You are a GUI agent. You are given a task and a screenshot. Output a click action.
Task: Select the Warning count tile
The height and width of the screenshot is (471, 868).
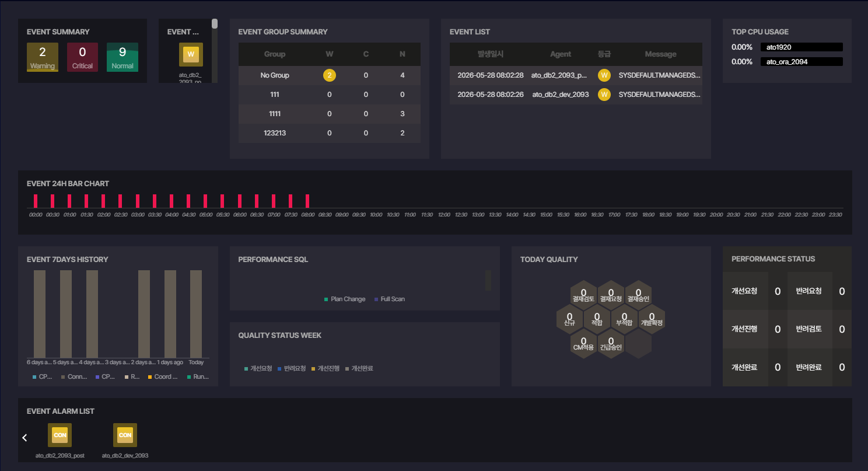coord(43,57)
